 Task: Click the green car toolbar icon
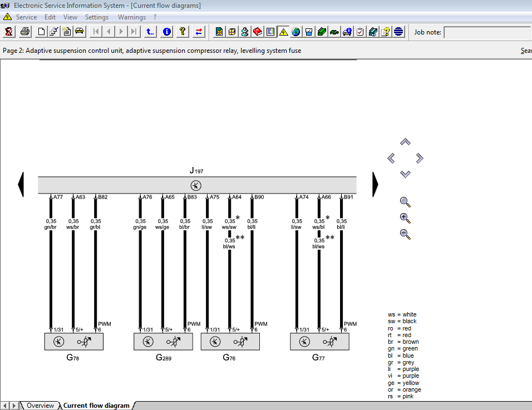pos(334,32)
